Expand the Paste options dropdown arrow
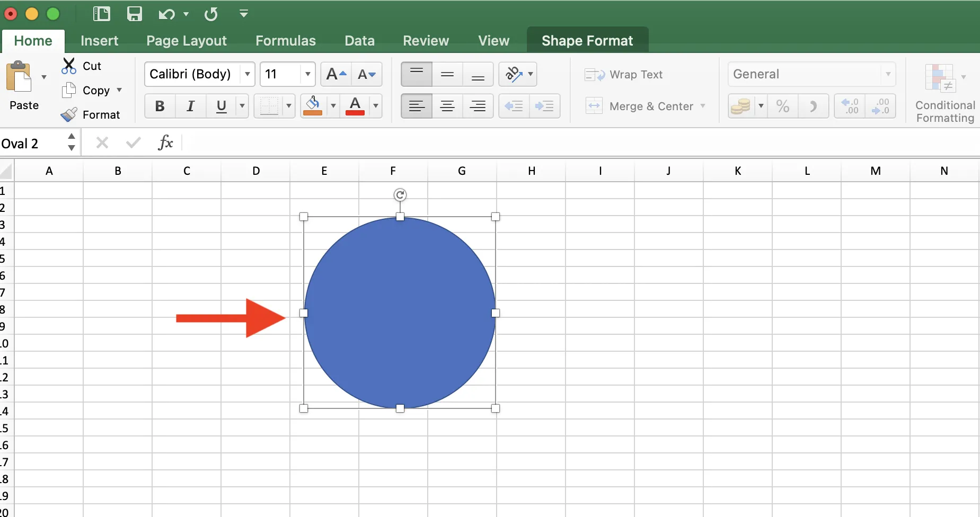The width and height of the screenshot is (980, 517). coord(44,77)
